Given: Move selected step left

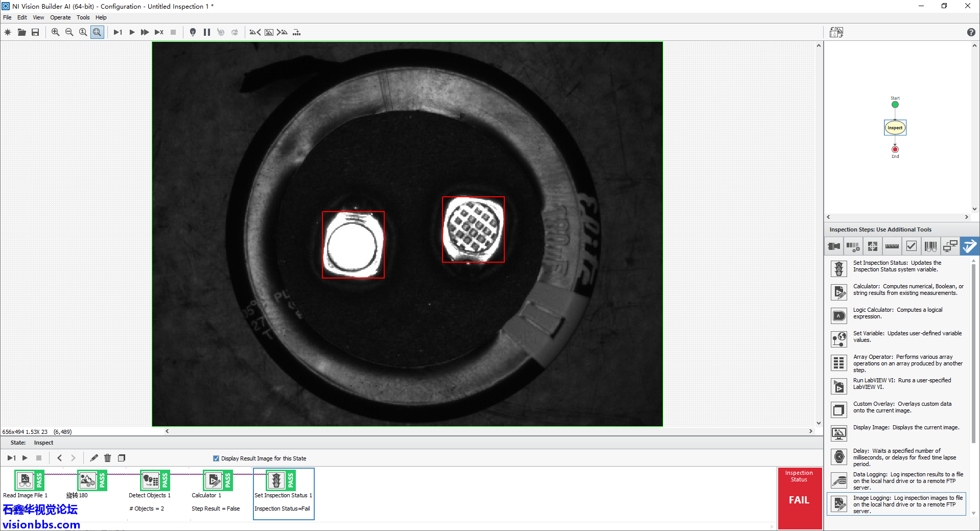Looking at the screenshot, I should 59,458.
